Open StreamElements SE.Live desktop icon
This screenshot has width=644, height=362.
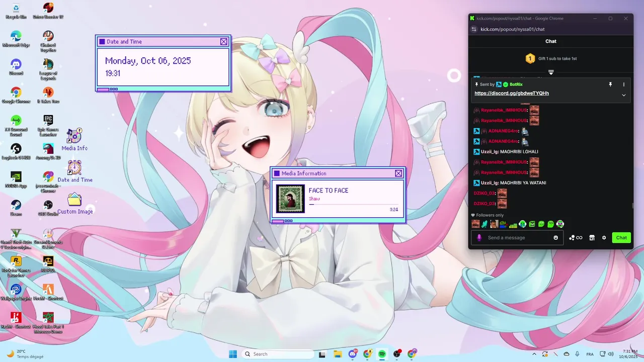click(48, 238)
